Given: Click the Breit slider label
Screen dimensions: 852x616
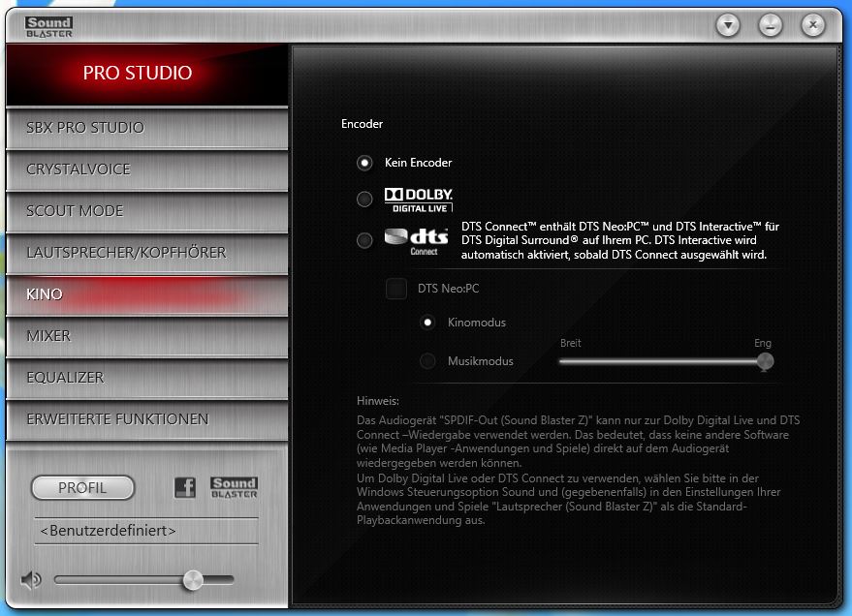Looking at the screenshot, I should pyautogui.click(x=571, y=343).
